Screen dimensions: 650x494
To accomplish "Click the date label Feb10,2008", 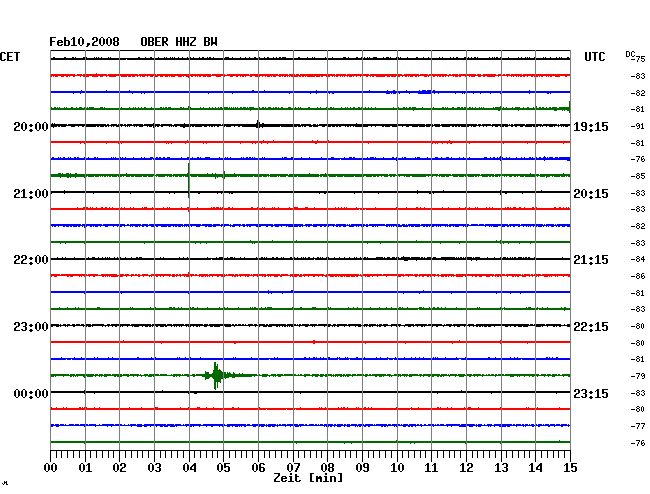I will [x=84, y=42].
